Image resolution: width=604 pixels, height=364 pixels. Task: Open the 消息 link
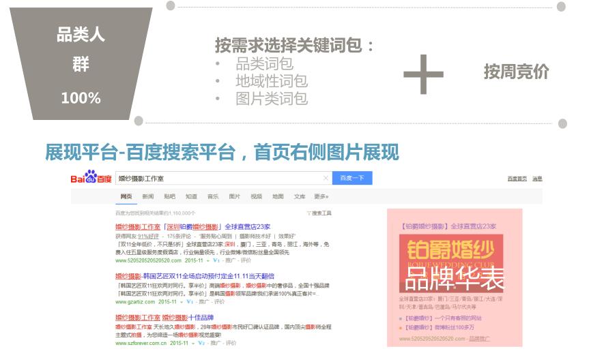point(537,179)
